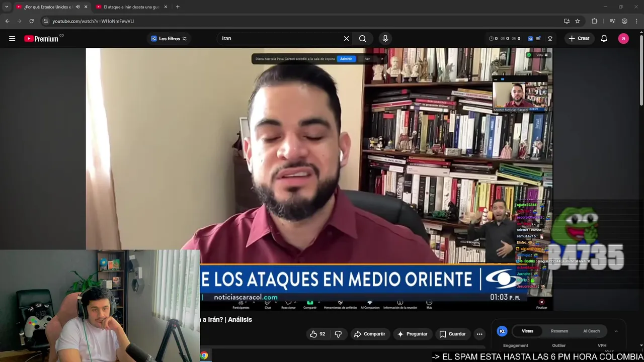Open the media controls icon in Chrome toolbar
644x362 pixels.
[612, 21]
